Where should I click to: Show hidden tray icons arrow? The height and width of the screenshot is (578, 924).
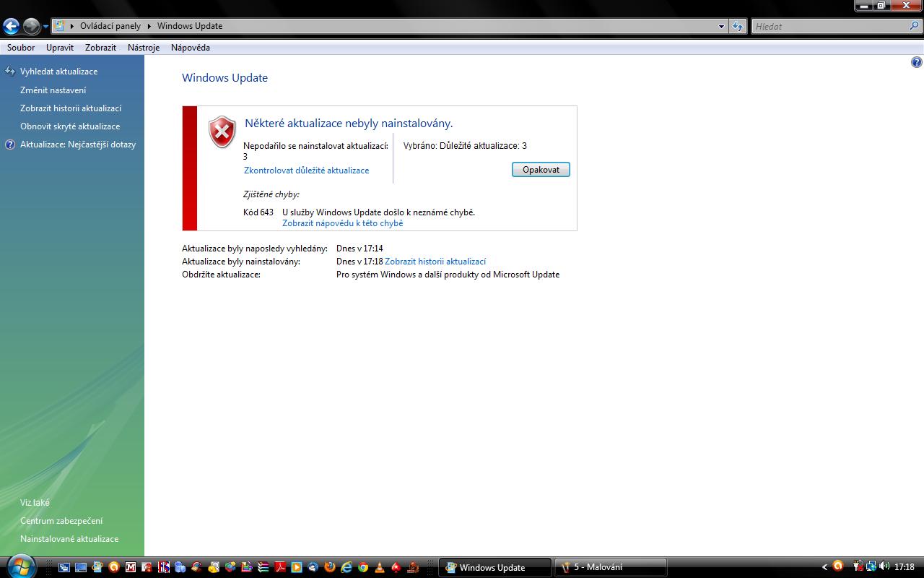tap(825, 567)
